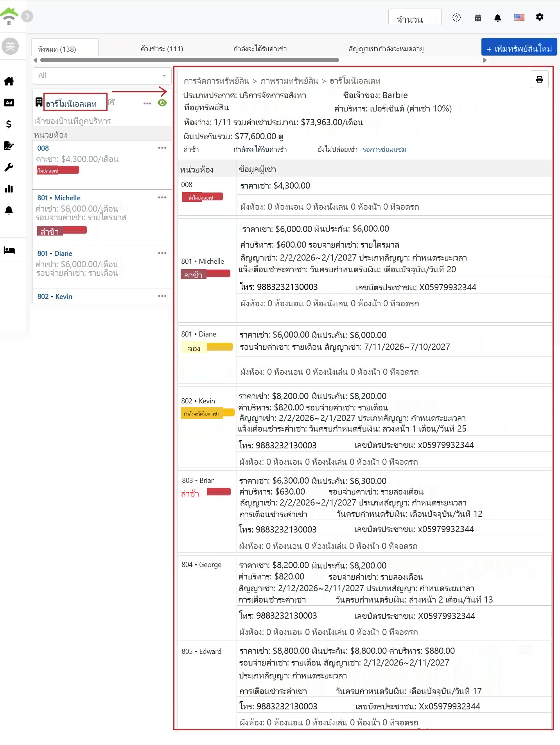Open the Ad listings sidebar icon
560x745 pixels.
[9, 103]
